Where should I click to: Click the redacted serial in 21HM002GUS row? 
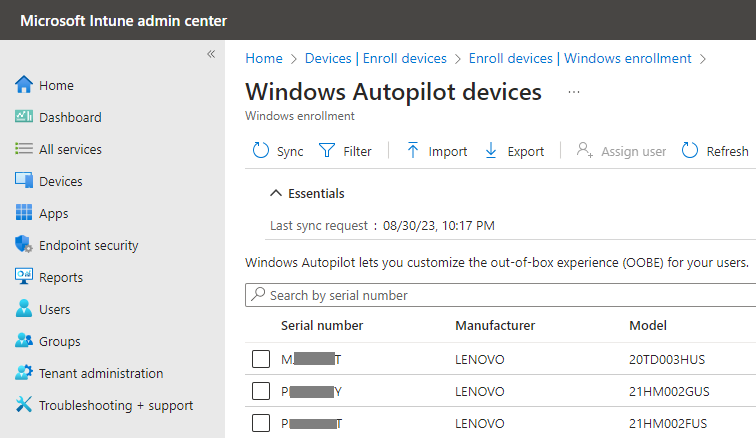pyautogui.click(x=311, y=392)
